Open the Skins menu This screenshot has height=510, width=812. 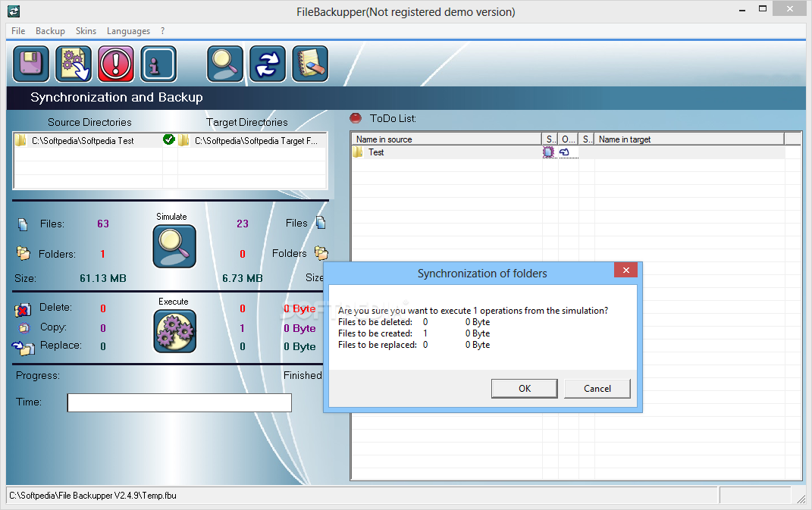click(86, 31)
